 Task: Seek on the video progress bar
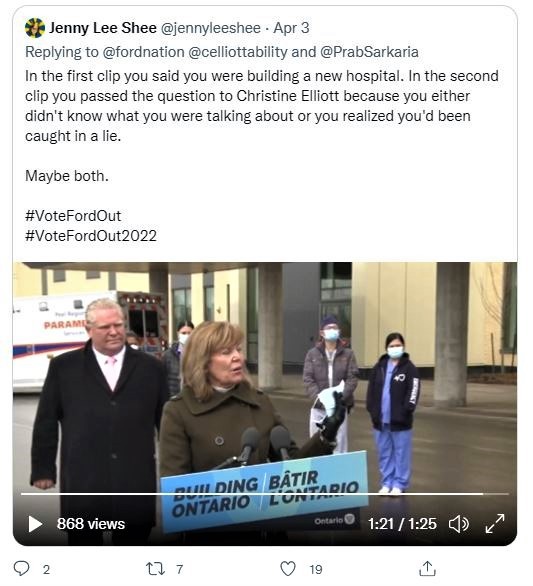[x=265, y=494]
